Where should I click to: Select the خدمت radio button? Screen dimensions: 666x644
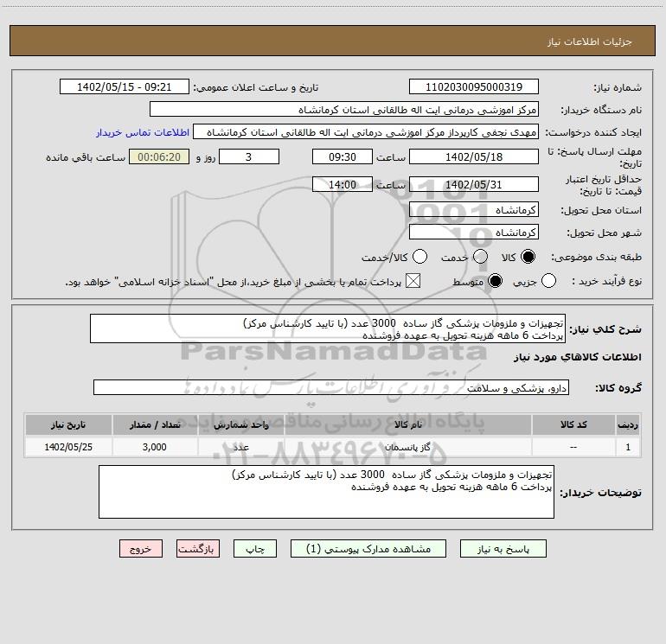(x=480, y=257)
